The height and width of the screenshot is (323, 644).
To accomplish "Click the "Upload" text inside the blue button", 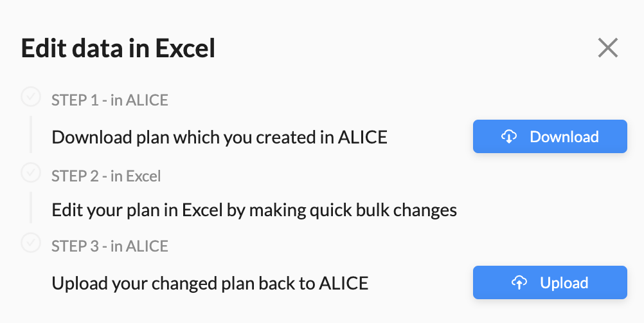I will 564,282.
